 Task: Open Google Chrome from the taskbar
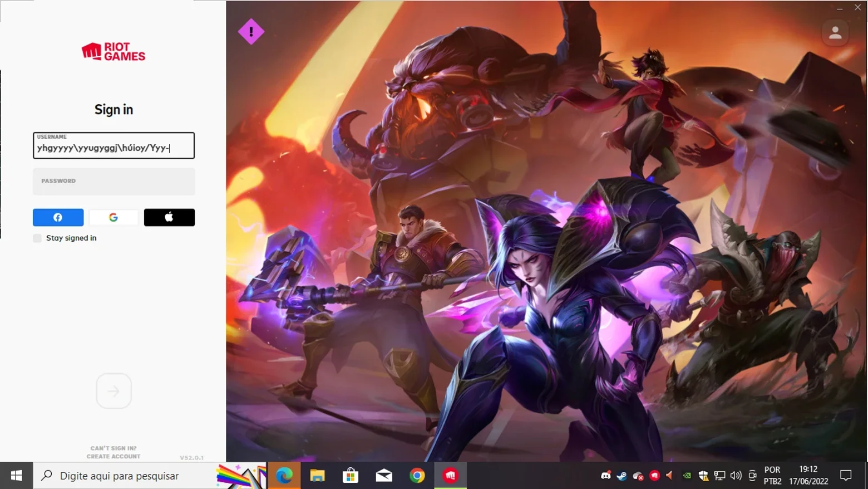pyautogui.click(x=417, y=476)
